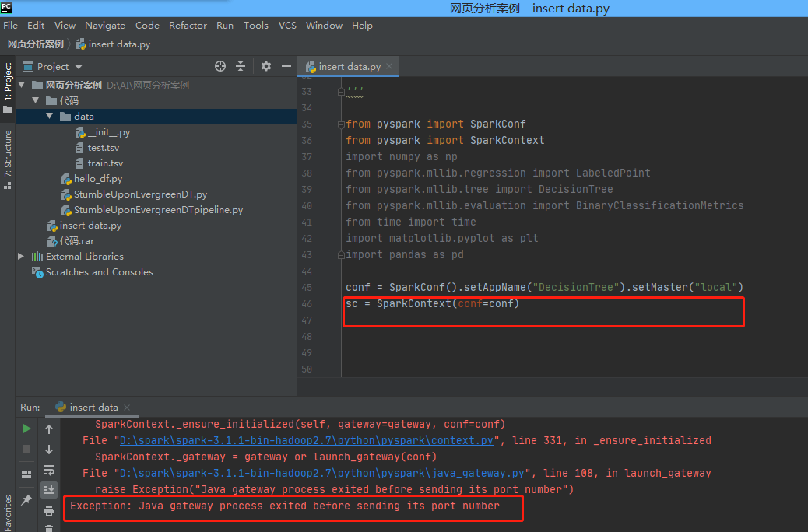Open the Window menu

point(324,25)
